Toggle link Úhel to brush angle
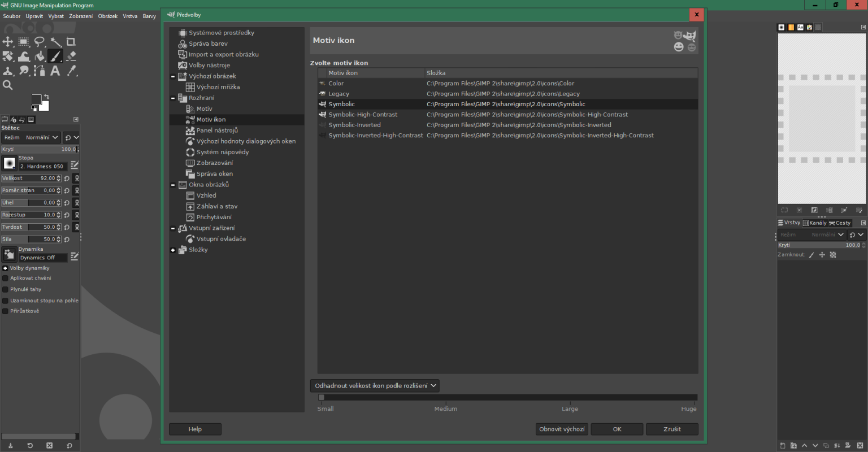Image resolution: width=868 pixels, height=452 pixels. 77,203
